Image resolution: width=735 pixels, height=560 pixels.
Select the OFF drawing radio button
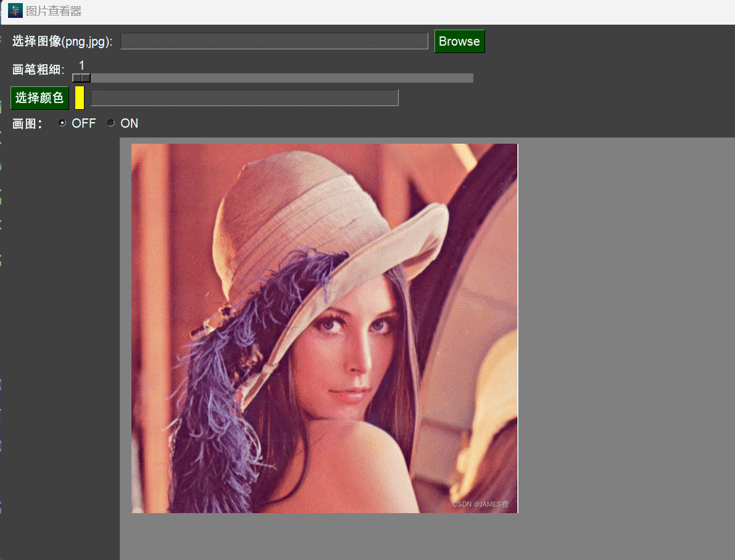pos(62,123)
